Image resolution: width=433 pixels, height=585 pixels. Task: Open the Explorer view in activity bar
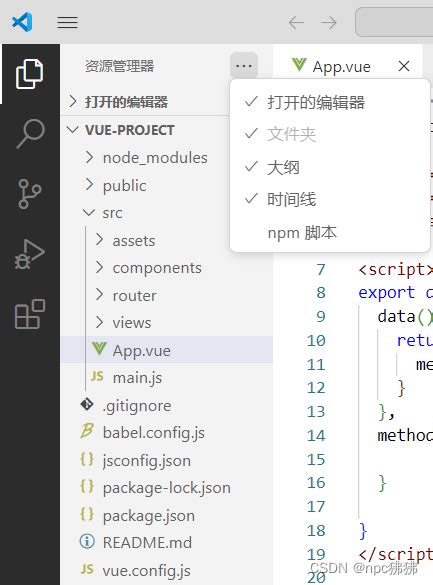[x=29, y=73]
